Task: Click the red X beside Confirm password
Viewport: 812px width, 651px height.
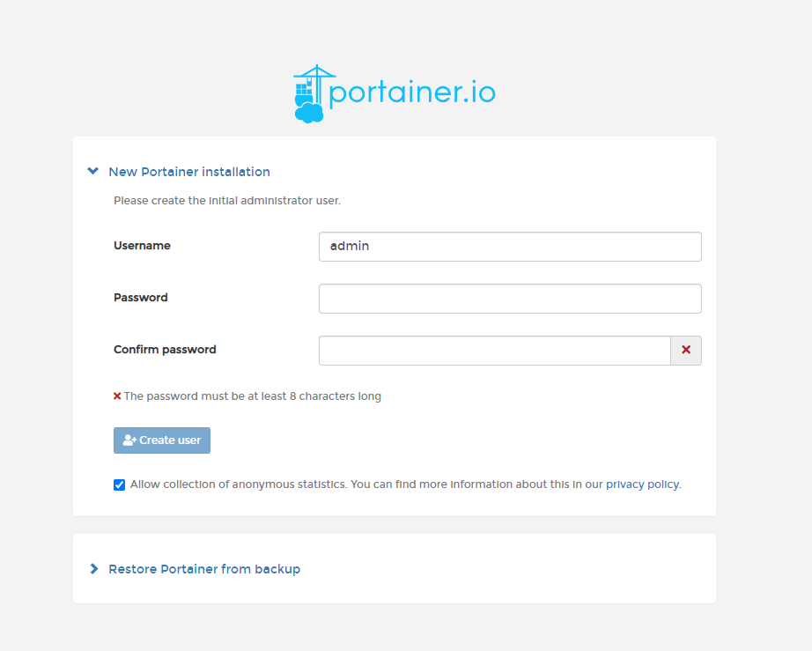Action: click(686, 350)
